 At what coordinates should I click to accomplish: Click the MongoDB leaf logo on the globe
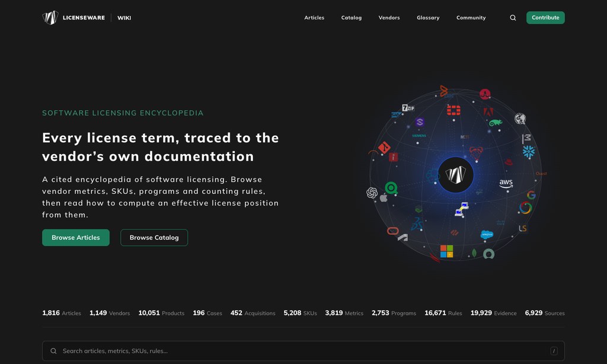click(474, 253)
